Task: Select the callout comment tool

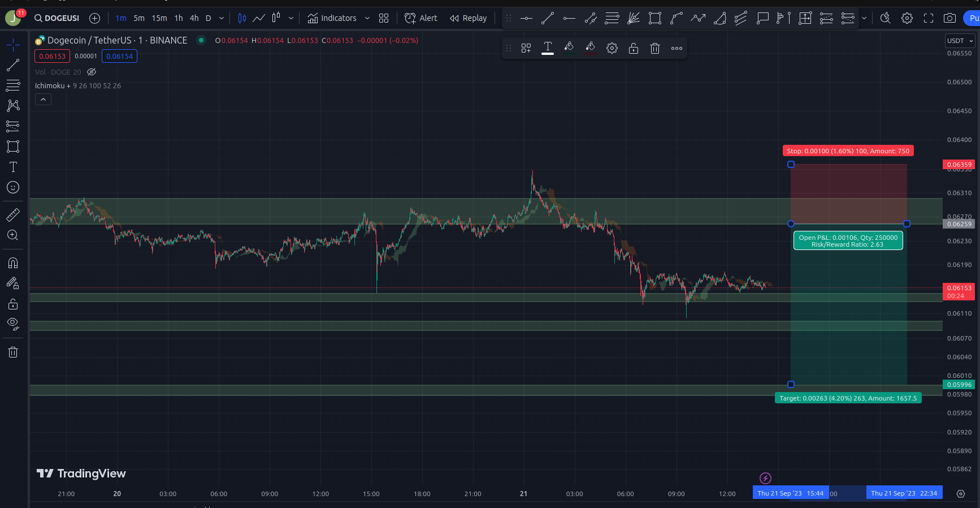Action: (x=763, y=18)
